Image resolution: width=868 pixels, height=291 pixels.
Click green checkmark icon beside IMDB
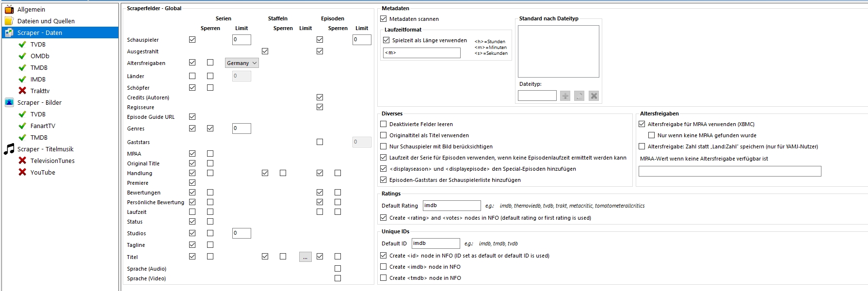point(22,79)
